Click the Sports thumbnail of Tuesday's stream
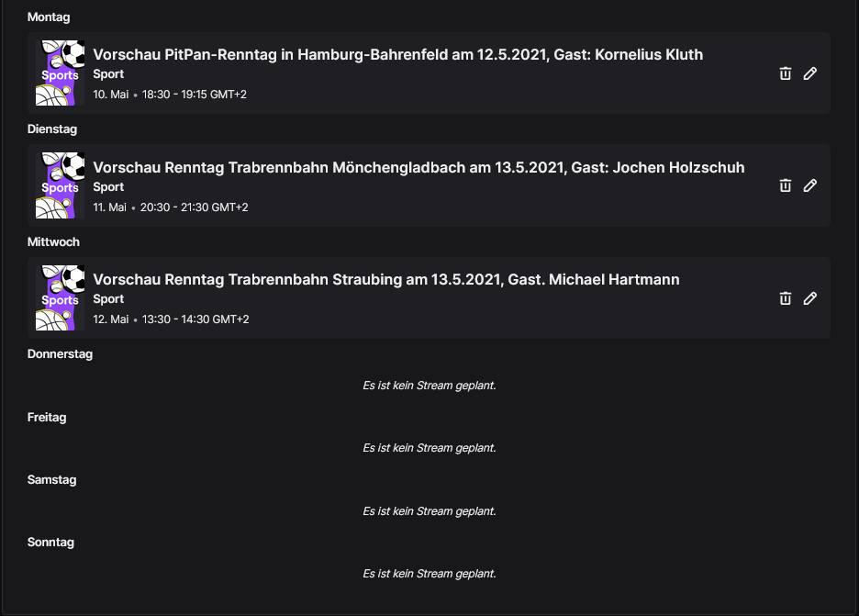 [x=61, y=185]
